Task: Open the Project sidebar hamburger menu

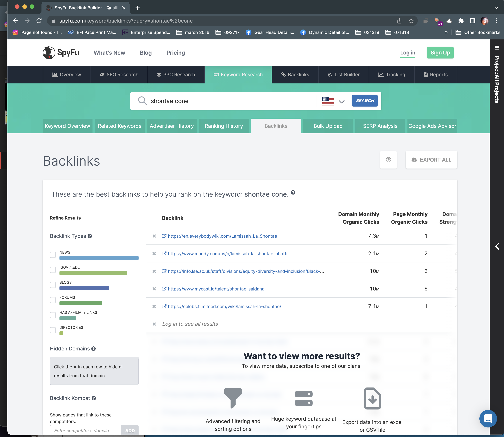Action: 497,47
